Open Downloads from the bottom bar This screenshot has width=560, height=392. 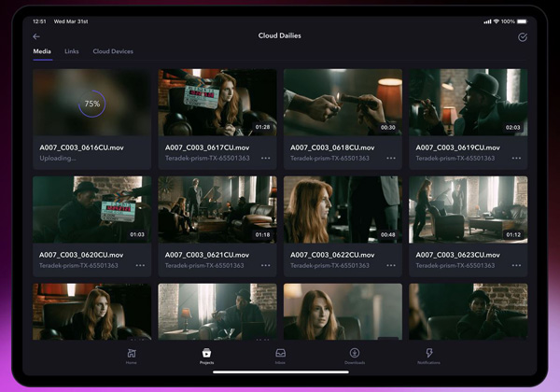[355, 355]
